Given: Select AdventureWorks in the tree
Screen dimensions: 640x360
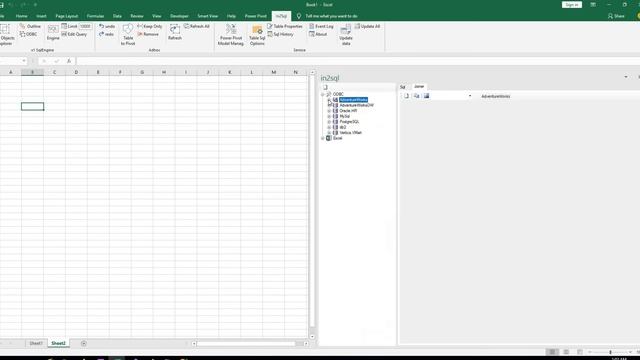Looking at the screenshot, I should coord(353,100).
